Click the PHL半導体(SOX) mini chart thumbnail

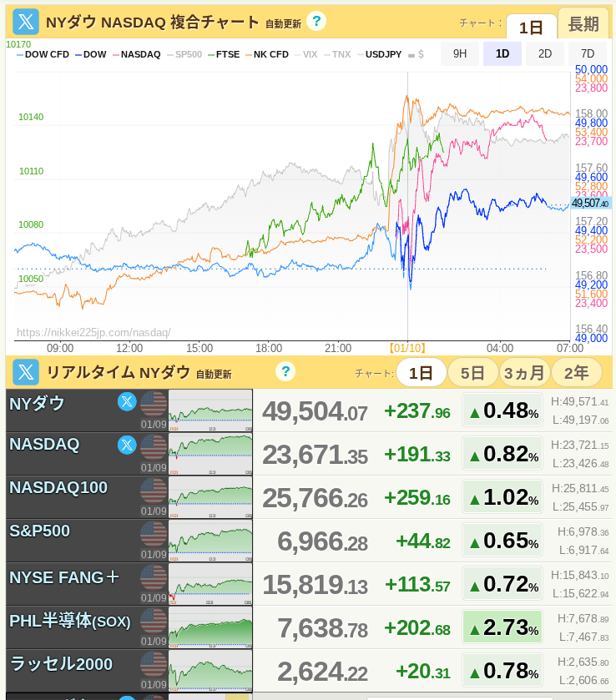click(x=210, y=627)
